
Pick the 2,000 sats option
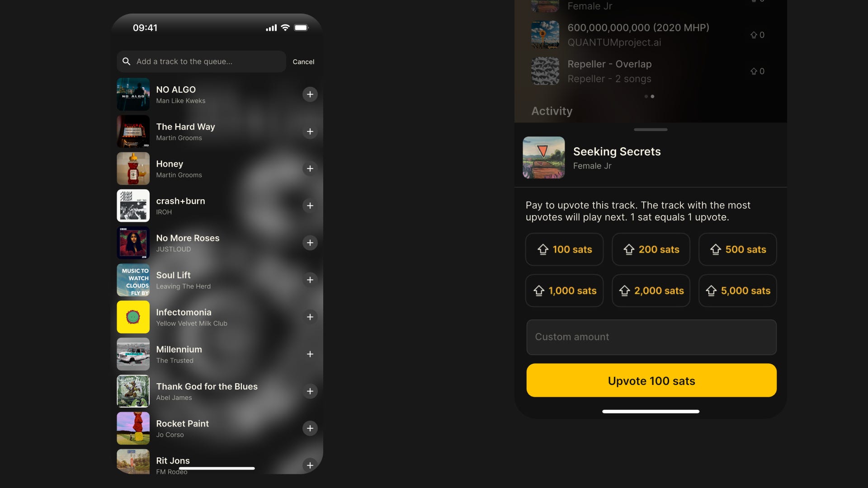pyautogui.click(x=651, y=291)
